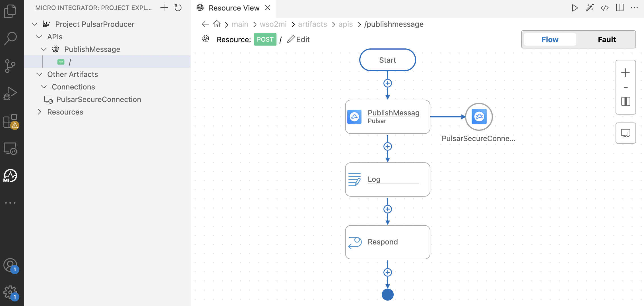Expand the Resources folder

pyautogui.click(x=39, y=112)
